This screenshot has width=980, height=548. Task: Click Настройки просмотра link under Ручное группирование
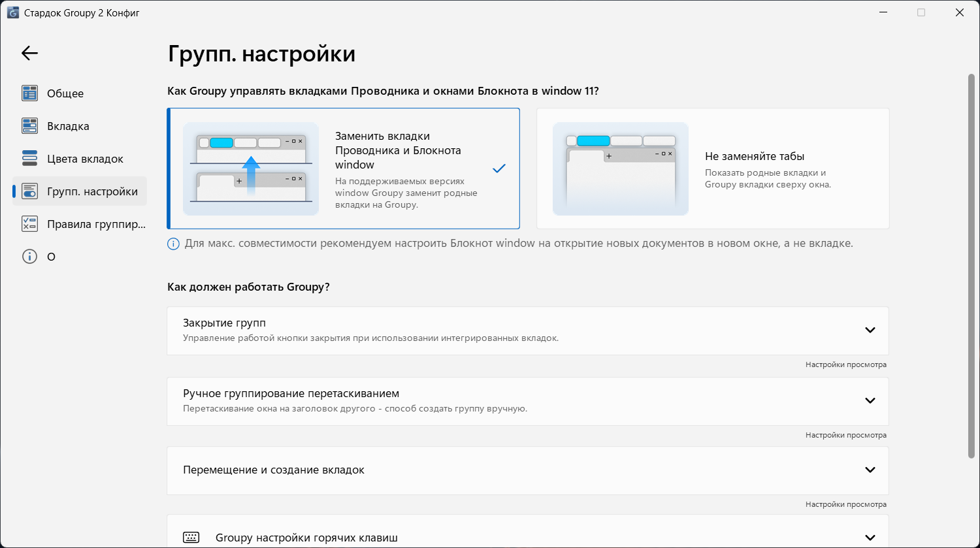click(x=846, y=435)
